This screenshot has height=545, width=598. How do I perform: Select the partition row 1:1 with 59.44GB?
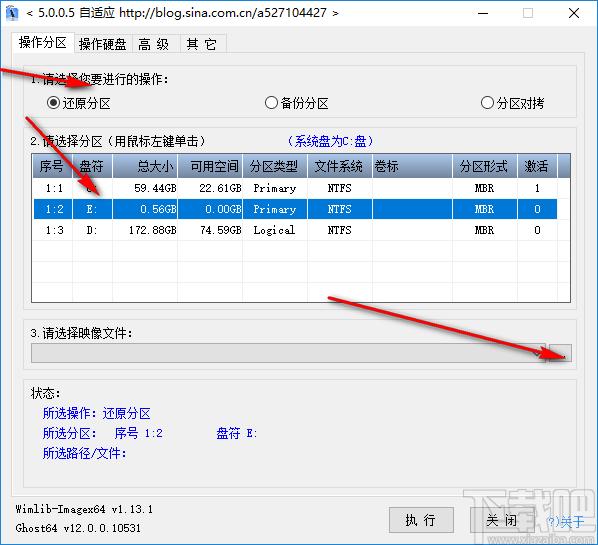pos(294,188)
